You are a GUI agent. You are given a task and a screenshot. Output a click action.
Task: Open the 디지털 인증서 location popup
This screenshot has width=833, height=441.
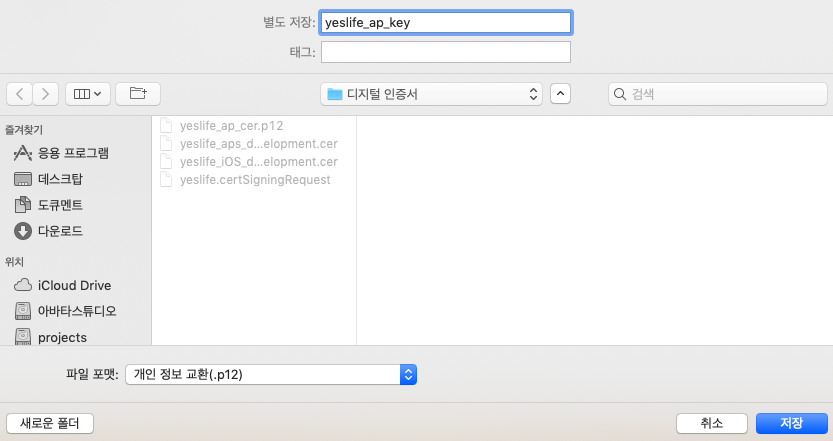431,94
